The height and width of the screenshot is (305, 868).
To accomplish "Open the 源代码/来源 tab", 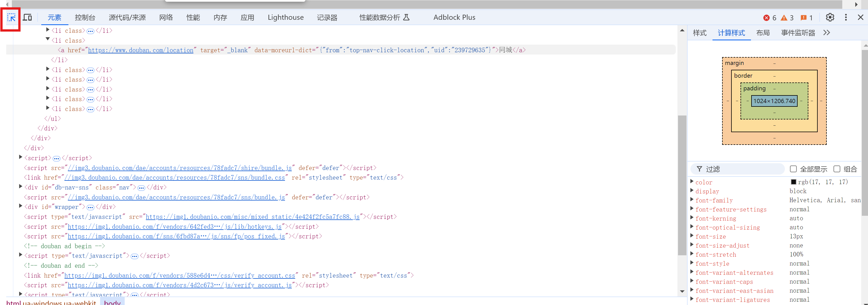I will click(x=127, y=18).
